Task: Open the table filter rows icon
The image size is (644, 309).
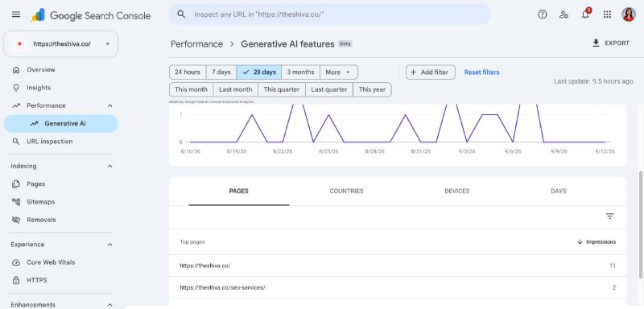Action: (x=610, y=216)
